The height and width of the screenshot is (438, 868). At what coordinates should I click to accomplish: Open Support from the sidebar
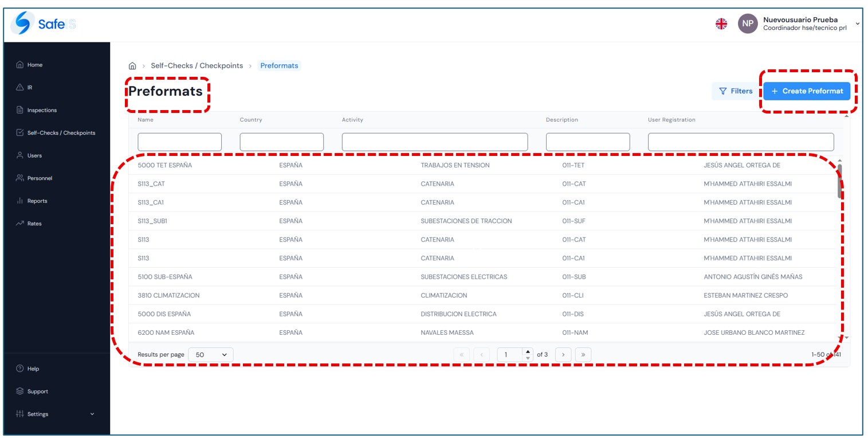pyautogui.click(x=37, y=392)
